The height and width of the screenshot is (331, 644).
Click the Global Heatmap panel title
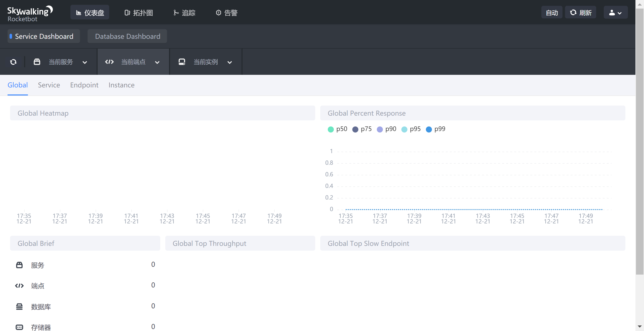click(43, 113)
